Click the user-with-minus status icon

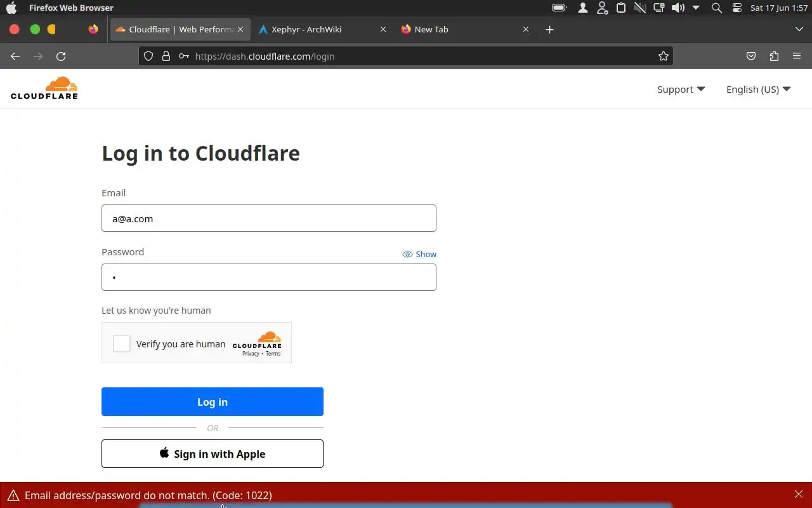pyautogui.click(x=602, y=8)
